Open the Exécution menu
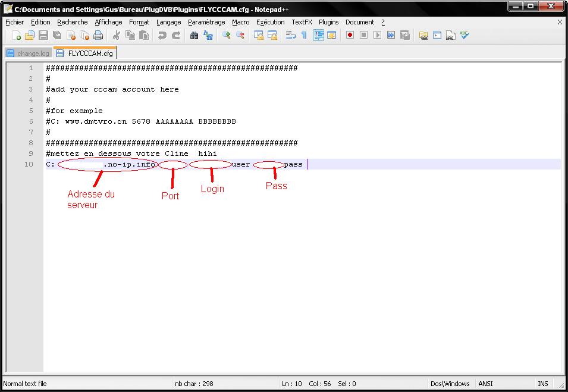The width and height of the screenshot is (568, 392). [270, 22]
